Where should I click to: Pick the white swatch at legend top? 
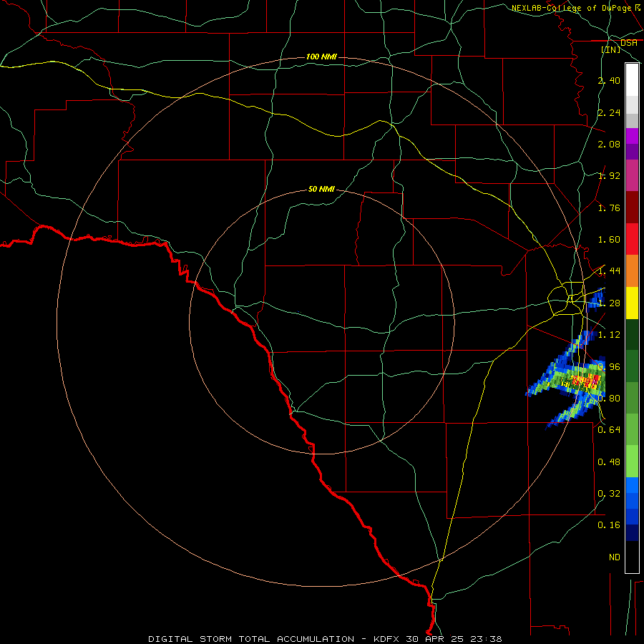632,80
